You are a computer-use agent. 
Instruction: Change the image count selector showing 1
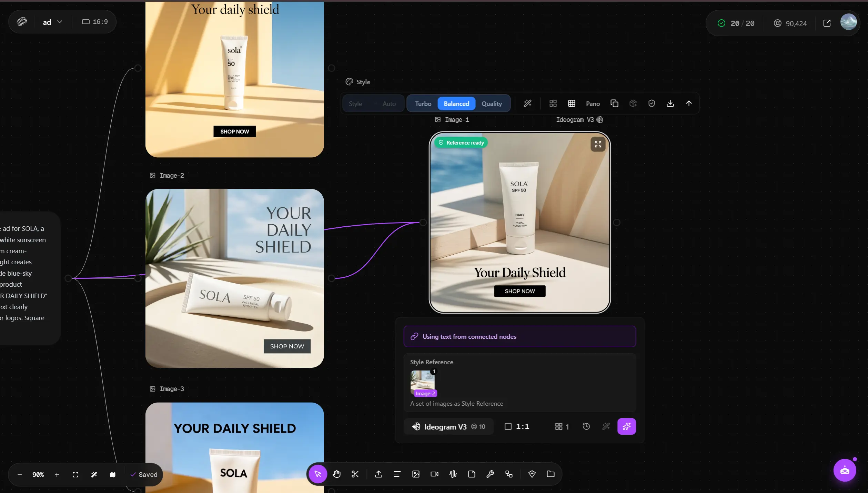click(562, 427)
